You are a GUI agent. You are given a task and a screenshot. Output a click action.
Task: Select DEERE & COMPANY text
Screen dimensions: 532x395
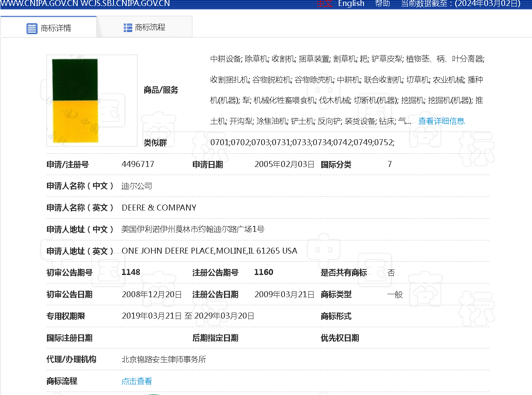point(159,208)
